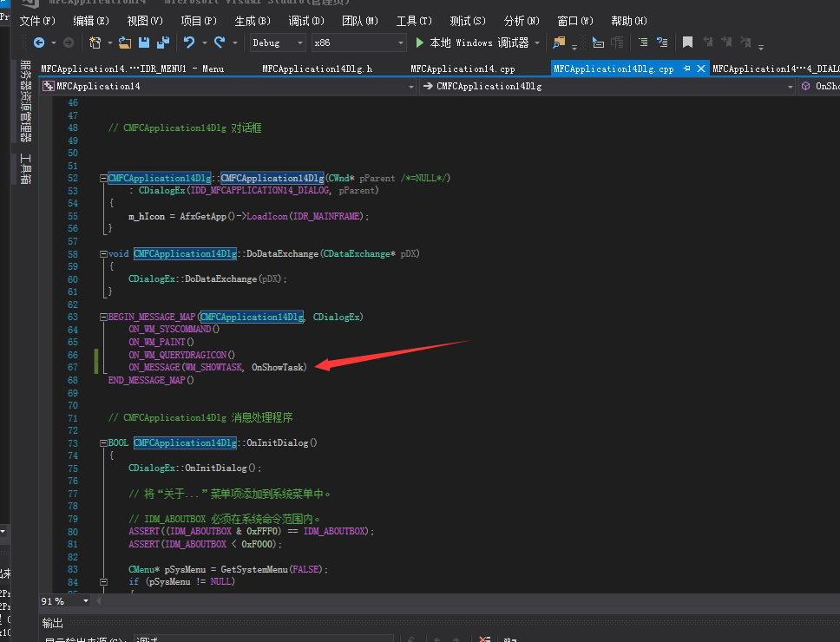840x642 pixels.
Task: Collapse the constructor at line 52
Action: click(x=103, y=178)
